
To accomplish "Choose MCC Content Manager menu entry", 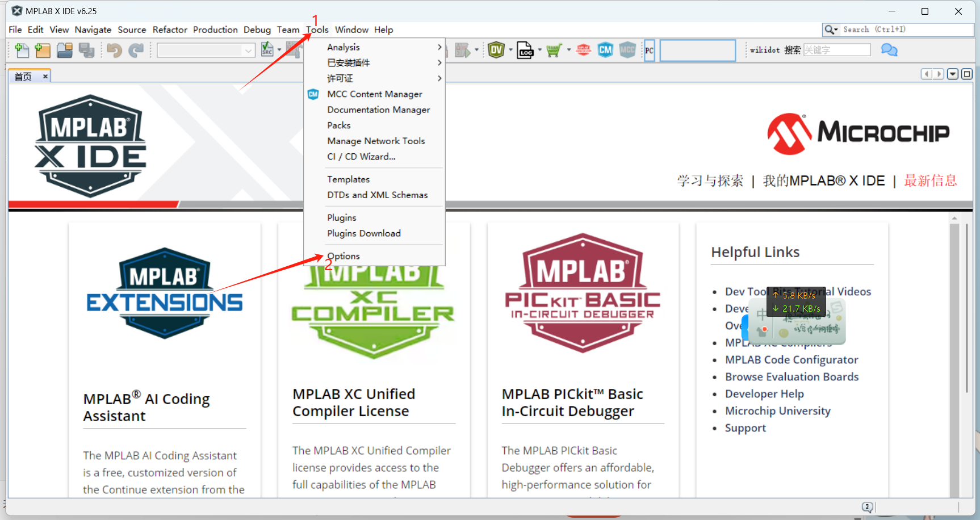I will point(375,94).
